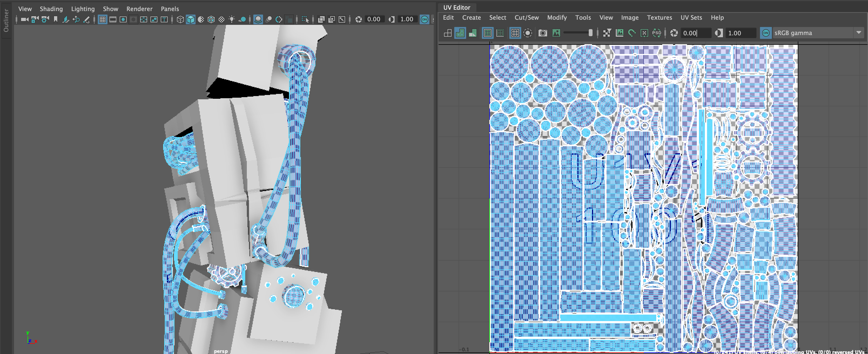Open the UV Sets menu
868x354 pixels.
coord(691,18)
